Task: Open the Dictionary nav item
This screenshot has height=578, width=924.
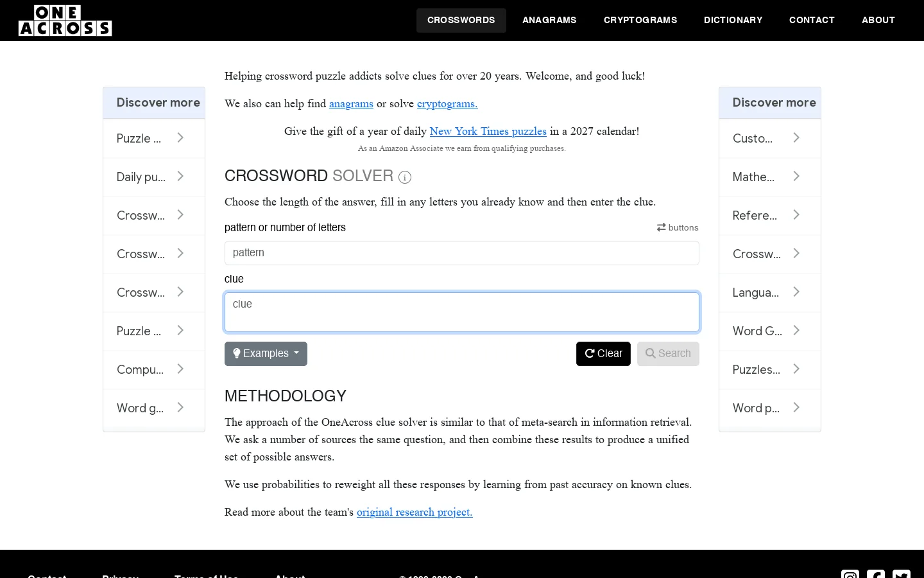Action: click(x=733, y=21)
